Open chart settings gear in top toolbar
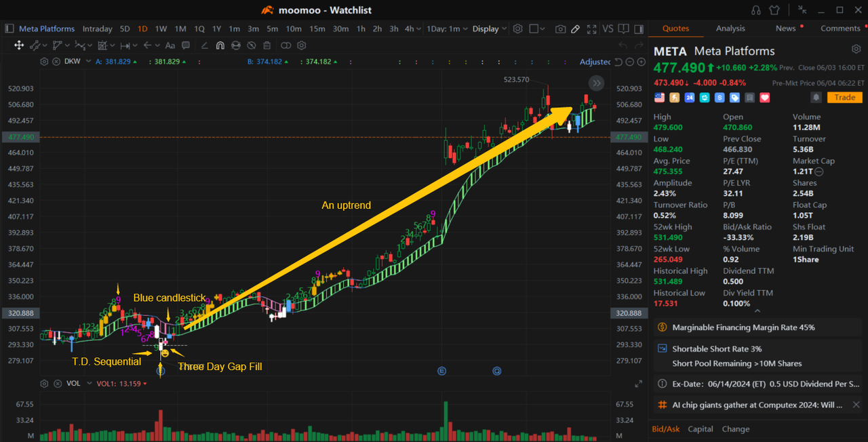 click(x=517, y=28)
